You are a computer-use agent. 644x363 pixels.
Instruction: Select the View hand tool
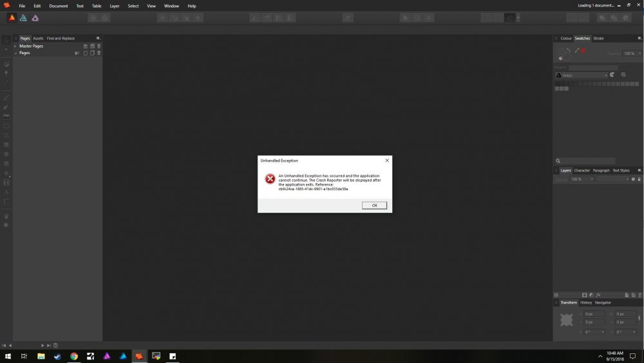pos(6,216)
